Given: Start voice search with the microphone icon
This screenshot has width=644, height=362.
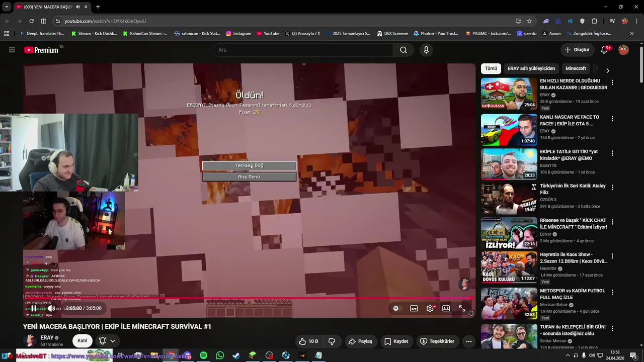Looking at the screenshot, I should pyautogui.click(x=426, y=50).
